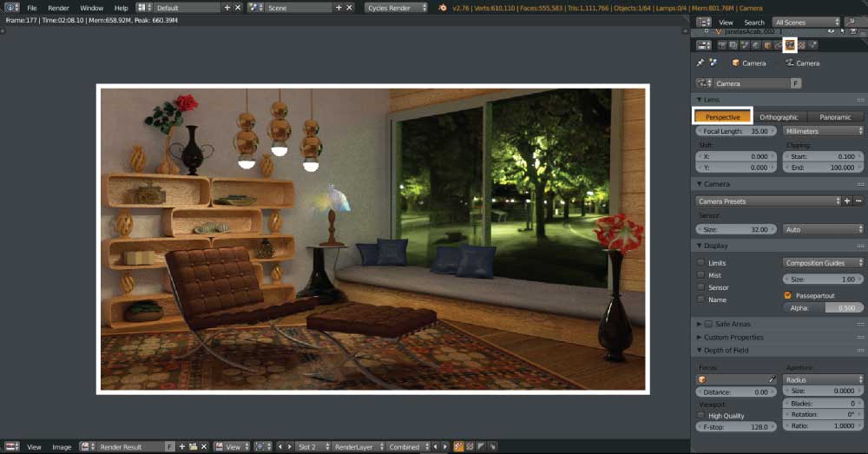Viewport: 868px width, 454px height.
Task: Add a new screen layout with plus
Action: coord(227,8)
